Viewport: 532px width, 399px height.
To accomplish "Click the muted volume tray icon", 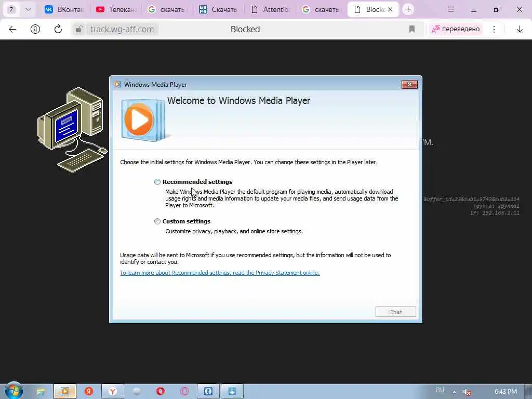I will [x=467, y=392].
